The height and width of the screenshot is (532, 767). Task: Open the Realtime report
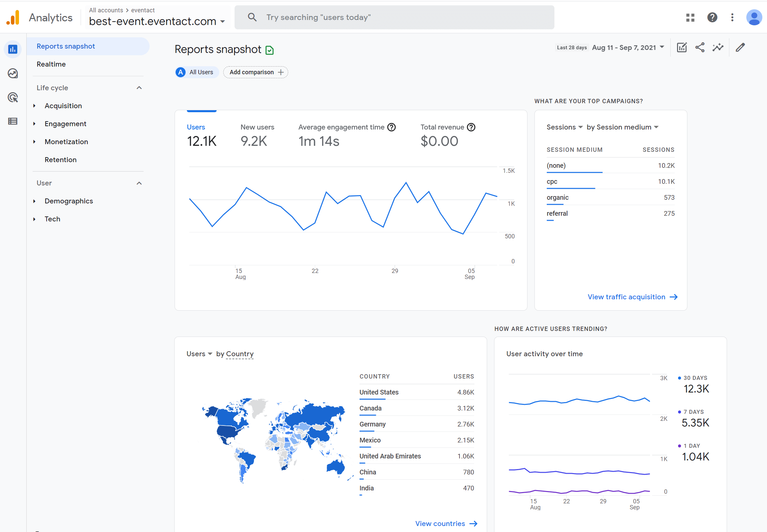51,64
